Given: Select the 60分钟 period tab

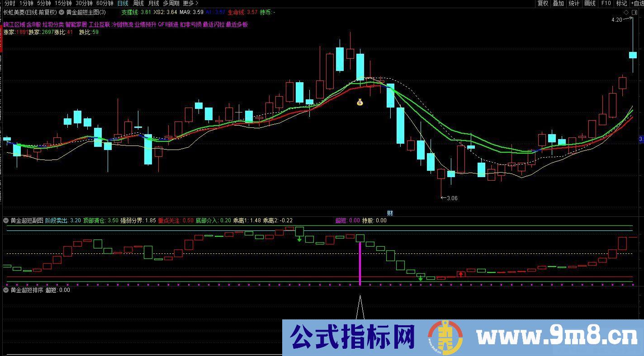Looking at the screenshot, I should (105, 3).
